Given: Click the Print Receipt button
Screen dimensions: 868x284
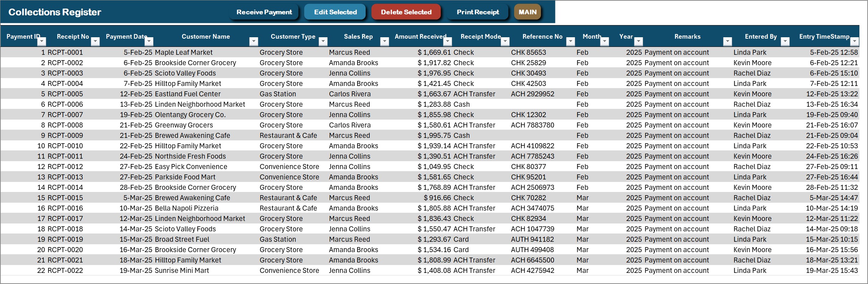Looking at the screenshot, I should pyautogui.click(x=477, y=12).
